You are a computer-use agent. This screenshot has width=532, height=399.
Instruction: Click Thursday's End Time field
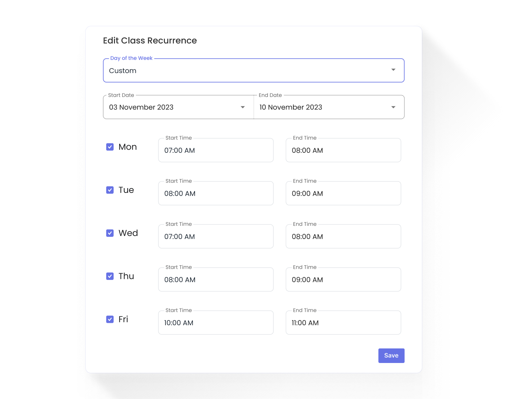(x=343, y=280)
